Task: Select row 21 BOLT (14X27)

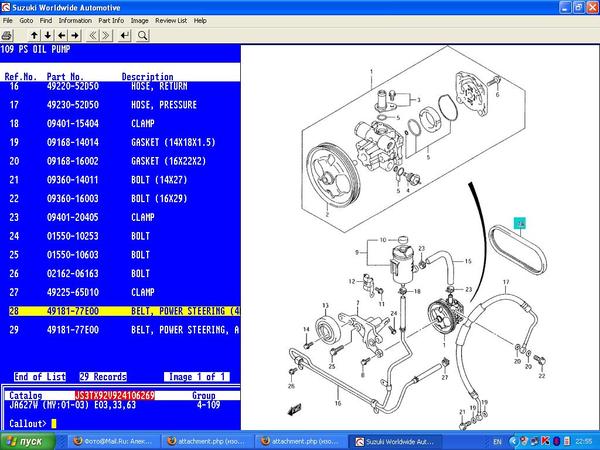Action: [120, 180]
